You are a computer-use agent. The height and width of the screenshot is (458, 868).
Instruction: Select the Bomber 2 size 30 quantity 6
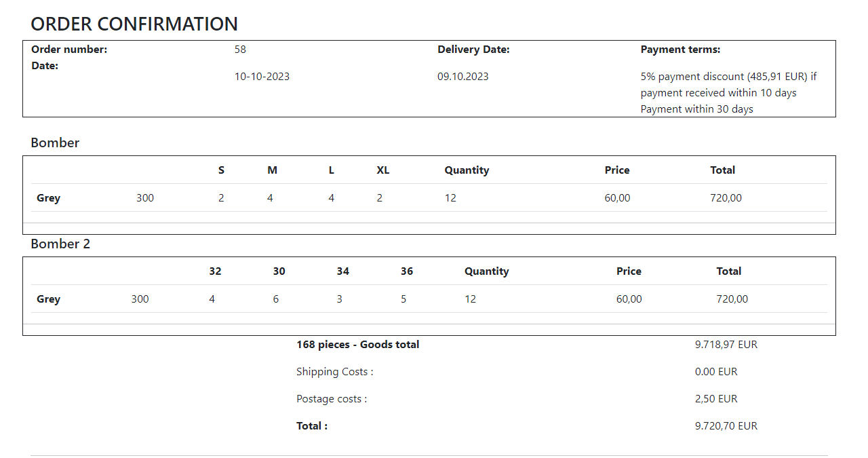coord(275,299)
